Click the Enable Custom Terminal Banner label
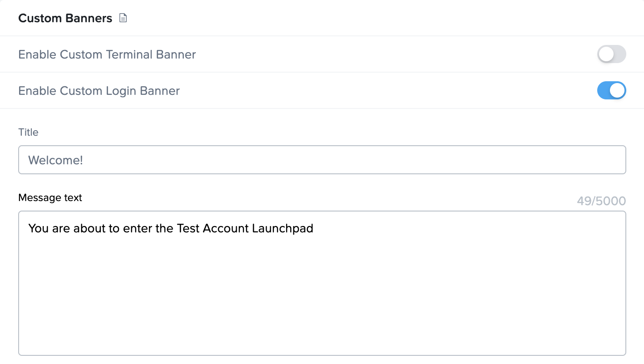Viewport: 644px width, 364px height. coord(107,54)
